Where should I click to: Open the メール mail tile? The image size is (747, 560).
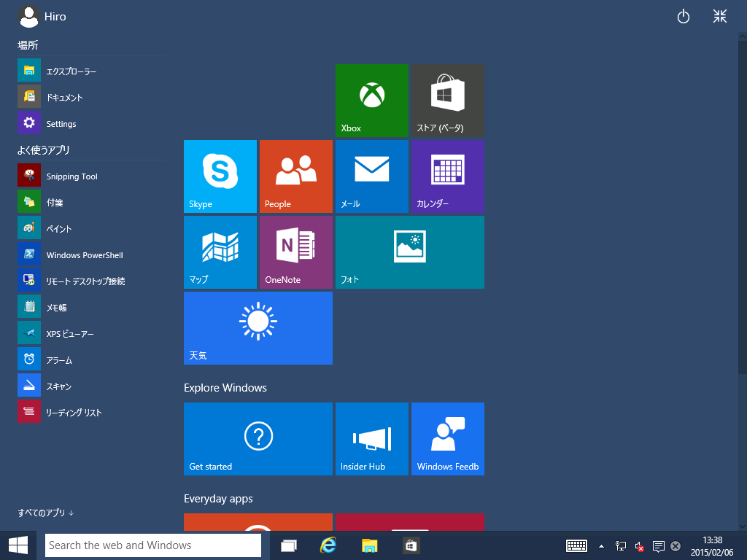click(x=371, y=176)
